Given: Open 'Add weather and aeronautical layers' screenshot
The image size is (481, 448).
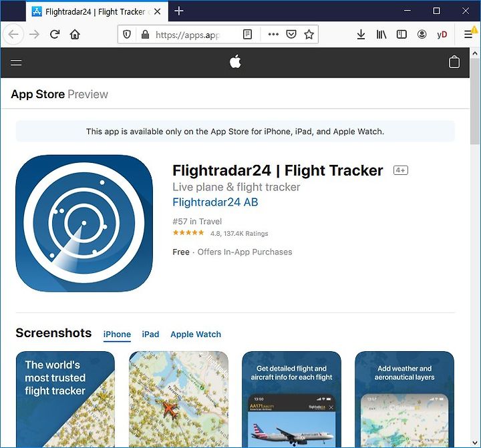Looking at the screenshot, I should click(x=404, y=399).
